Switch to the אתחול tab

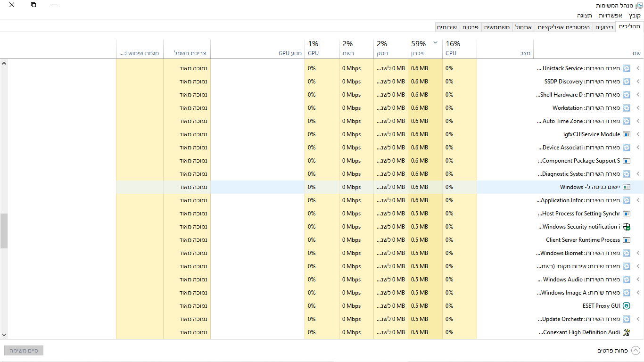(x=523, y=27)
